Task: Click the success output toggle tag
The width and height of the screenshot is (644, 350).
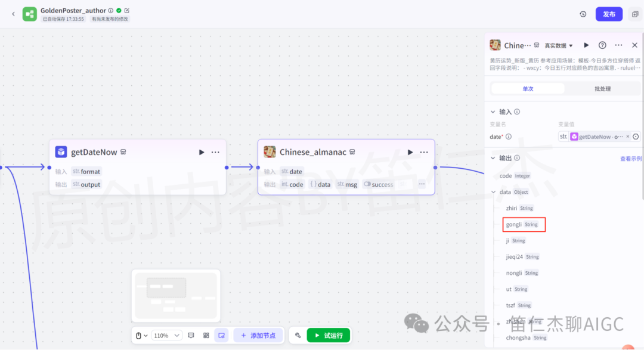Action: tap(379, 184)
